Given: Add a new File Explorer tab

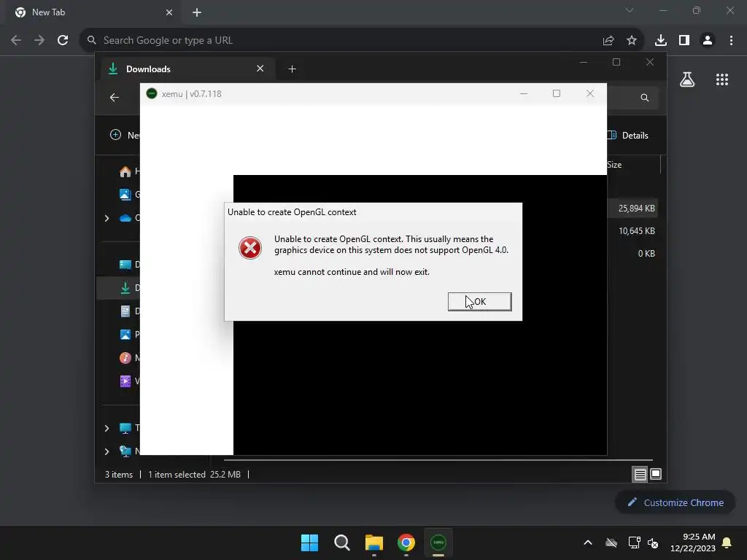Looking at the screenshot, I should [292, 69].
